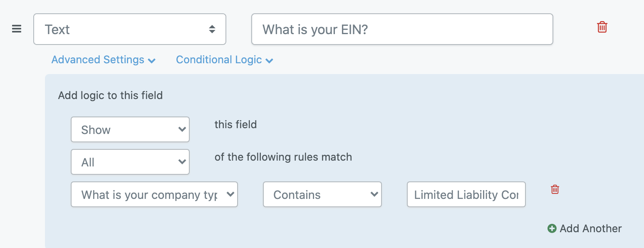This screenshot has width=644, height=248.
Task: Click the arrow on the Show dropdown
Action: [x=182, y=129]
